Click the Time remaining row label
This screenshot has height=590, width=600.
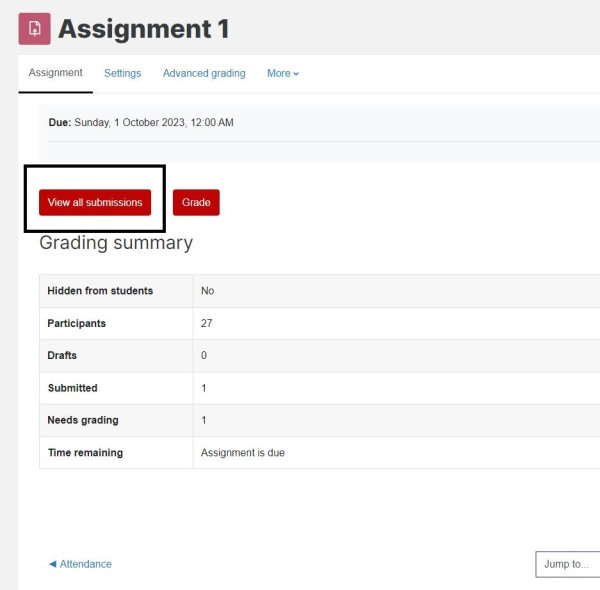[86, 453]
